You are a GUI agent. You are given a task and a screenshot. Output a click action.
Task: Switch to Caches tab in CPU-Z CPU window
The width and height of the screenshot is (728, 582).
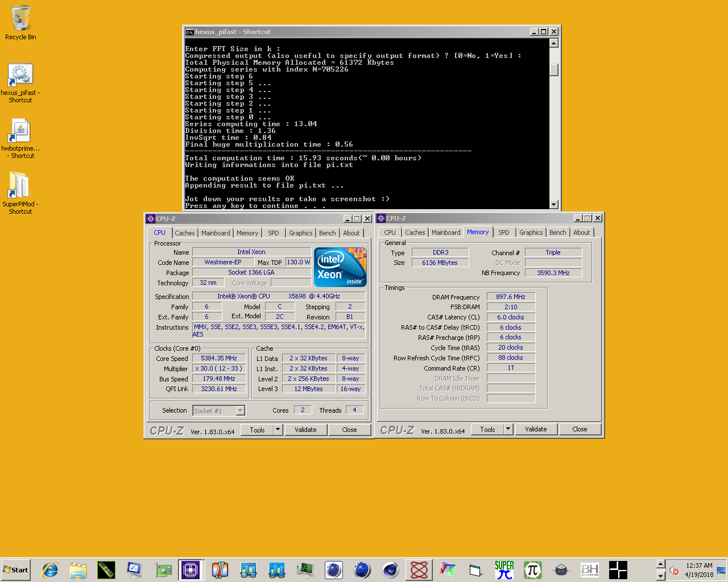coord(185,233)
